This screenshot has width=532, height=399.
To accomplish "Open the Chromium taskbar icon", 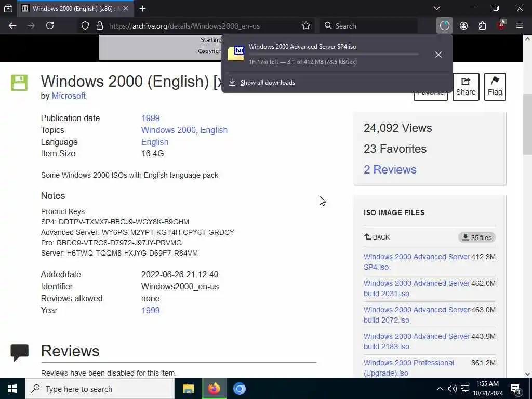I will click(x=240, y=389).
